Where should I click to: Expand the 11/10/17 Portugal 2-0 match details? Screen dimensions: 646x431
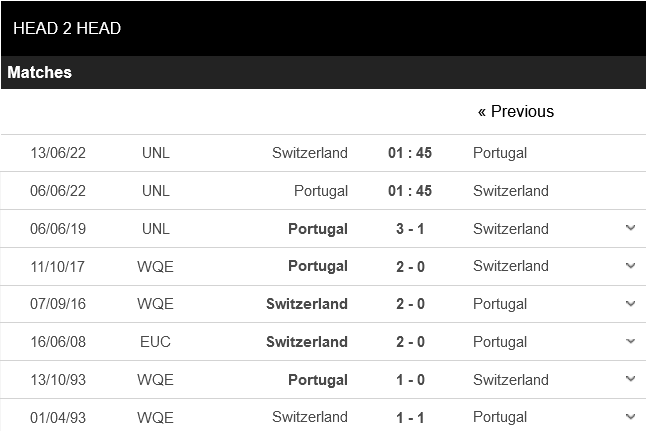630,266
